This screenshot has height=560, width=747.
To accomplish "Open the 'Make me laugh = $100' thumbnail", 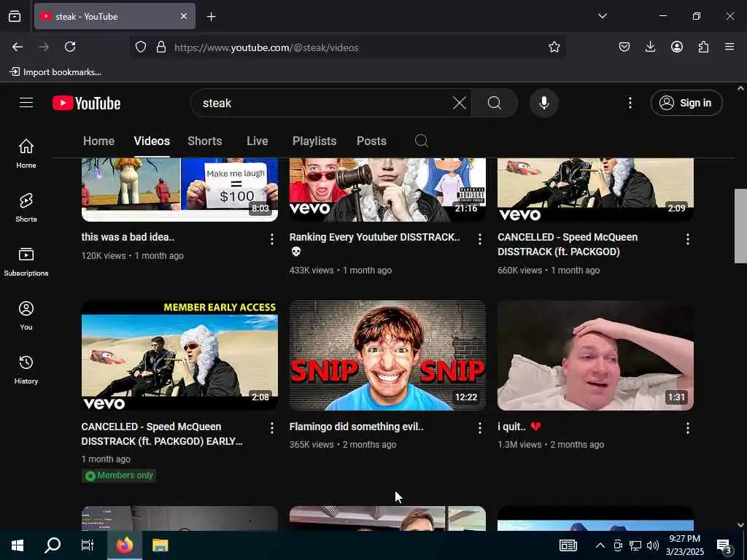I will (x=179, y=190).
